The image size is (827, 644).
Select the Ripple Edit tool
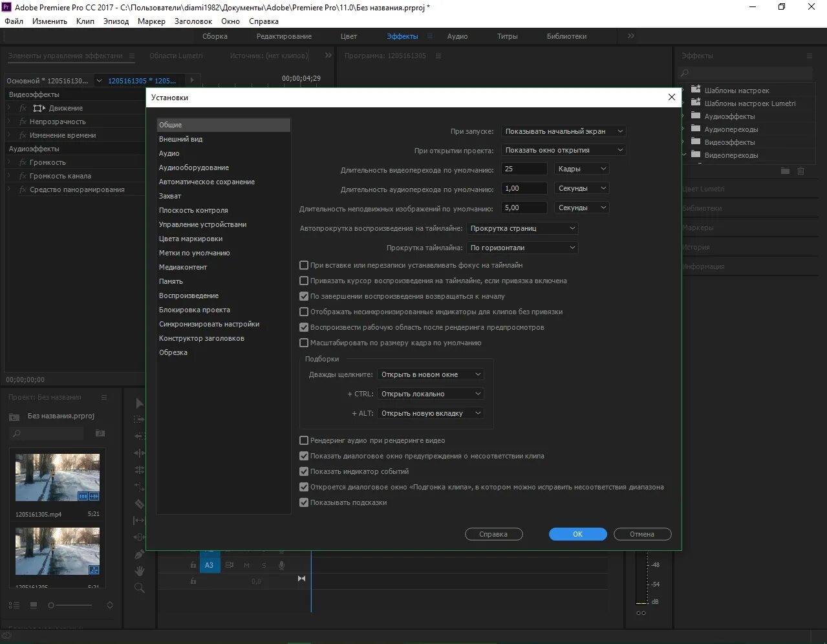(139, 453)
